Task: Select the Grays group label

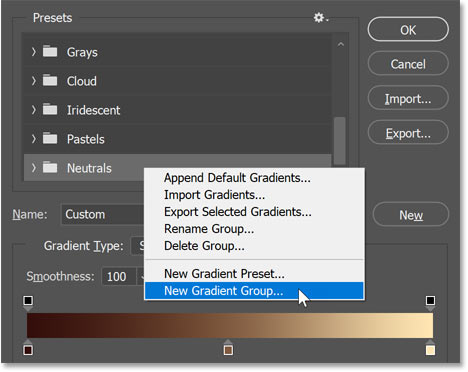Action: (x=82, y=52)
